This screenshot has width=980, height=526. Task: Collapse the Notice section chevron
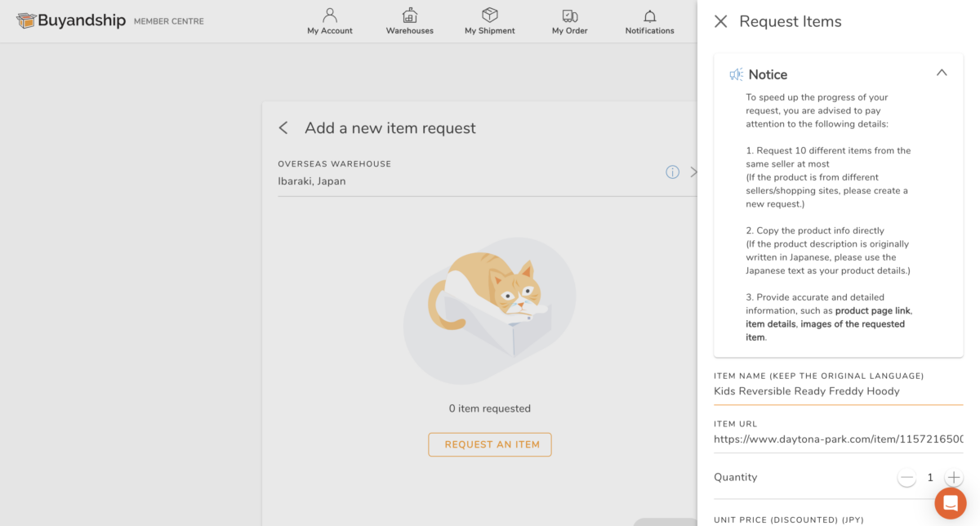(942, 73)
